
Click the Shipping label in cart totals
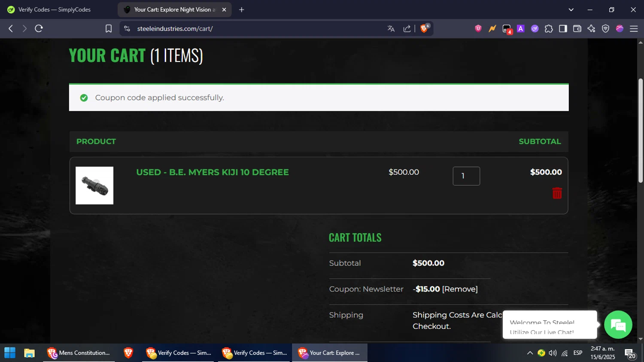coord(346,315)
